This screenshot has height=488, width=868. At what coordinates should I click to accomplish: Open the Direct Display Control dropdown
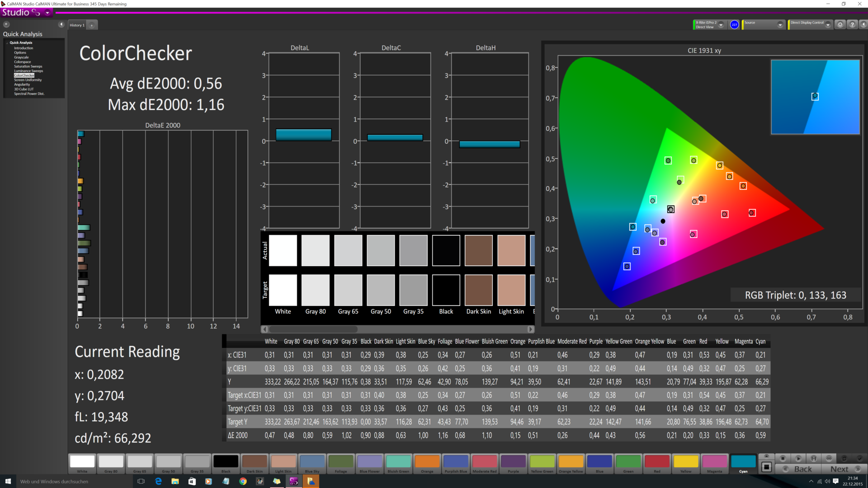(x=828, y=25)
